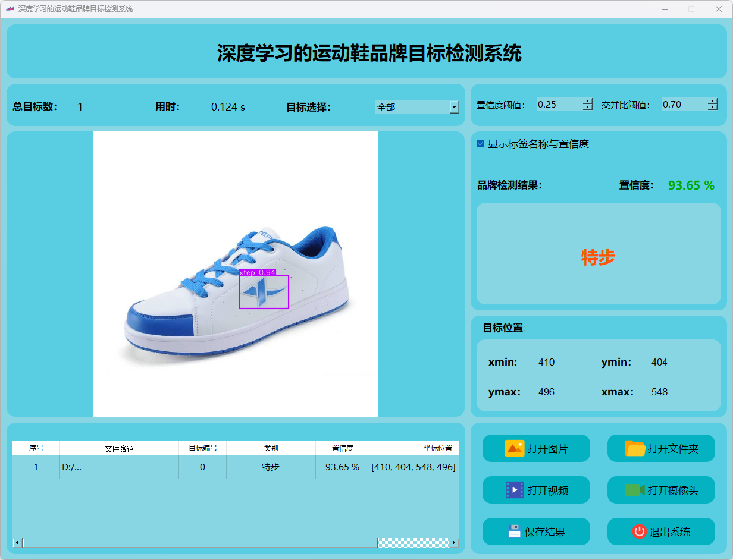
Task: Click the large orange 特步 result text
Action: [x=598, y=257]
